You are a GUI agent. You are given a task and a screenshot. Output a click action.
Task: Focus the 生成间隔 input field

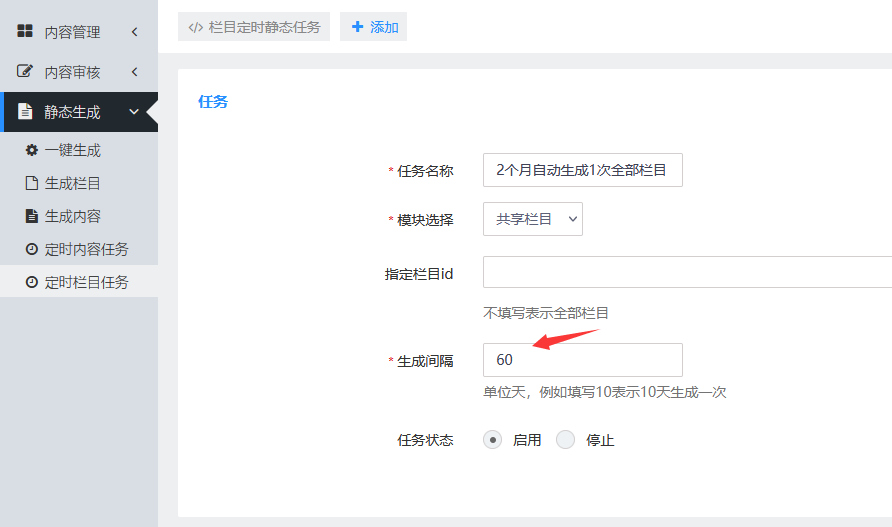[x=583, y=360]
